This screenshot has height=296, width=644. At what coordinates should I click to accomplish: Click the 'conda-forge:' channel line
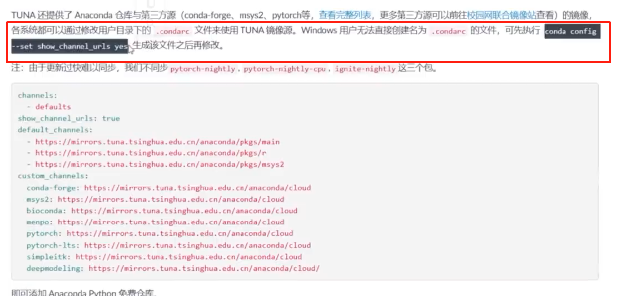[169, 188]
